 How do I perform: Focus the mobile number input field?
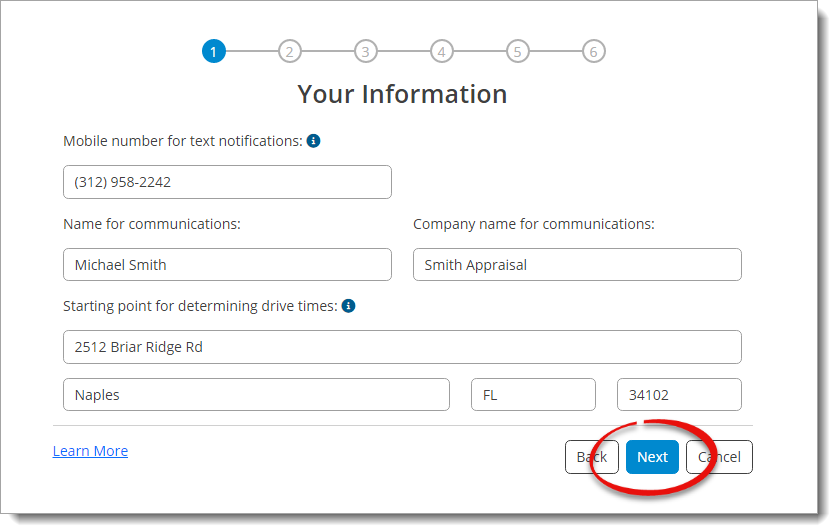tap(227, 182)
